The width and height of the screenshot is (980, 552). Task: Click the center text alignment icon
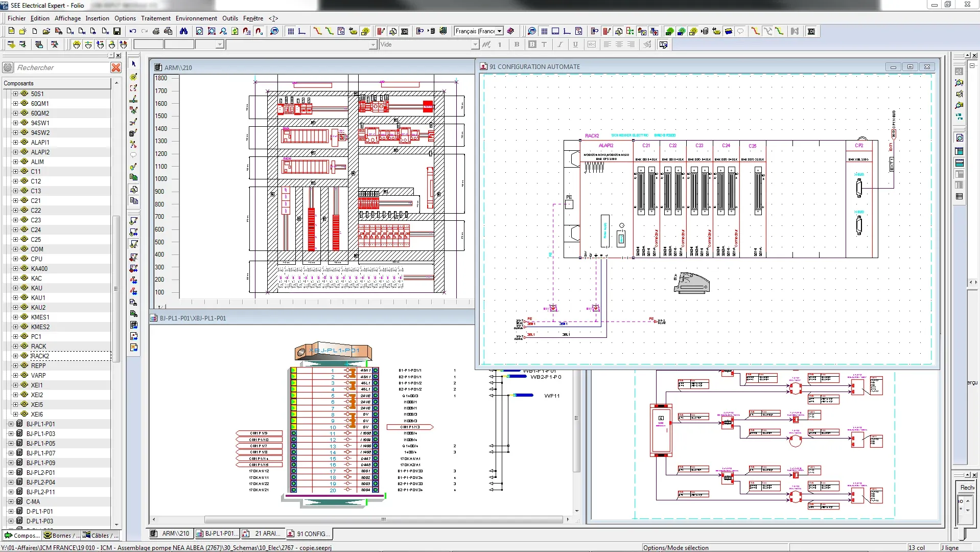pyautogui.click(x=619, y=44)
